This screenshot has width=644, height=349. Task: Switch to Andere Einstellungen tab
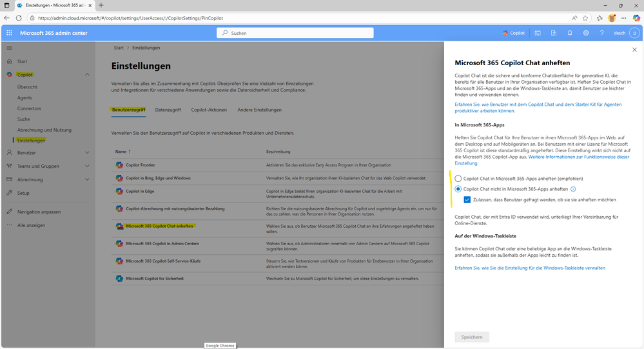coord(260,110)
